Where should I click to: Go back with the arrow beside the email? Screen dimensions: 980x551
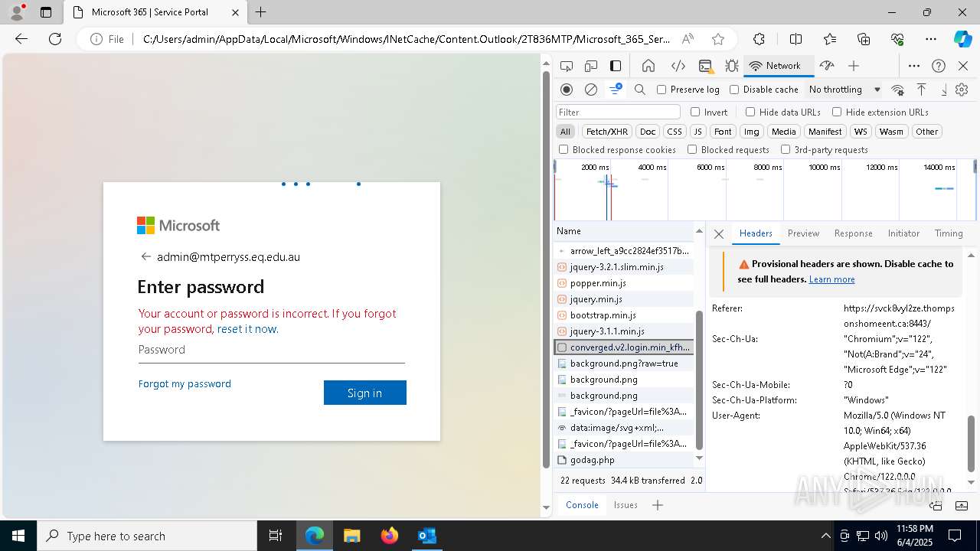(145, 256)
